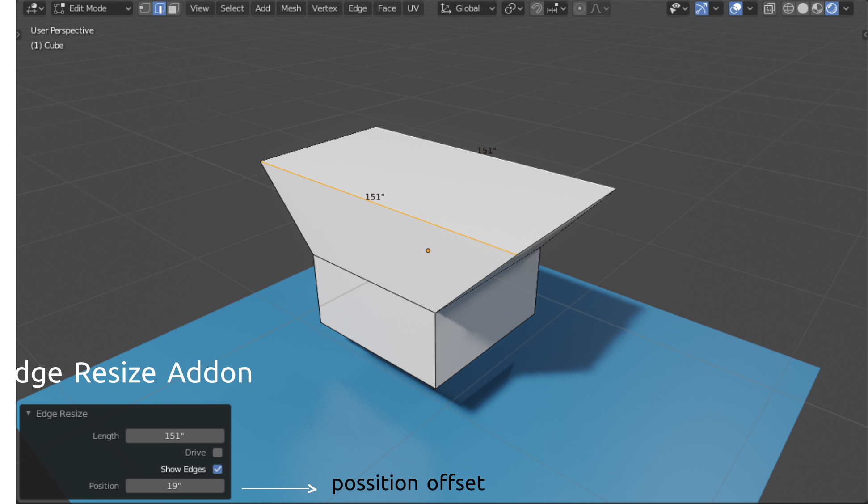Viewport: 868px width, 504px height.
Task: Select solid viewport shading
Action: [x=803, y=8]
